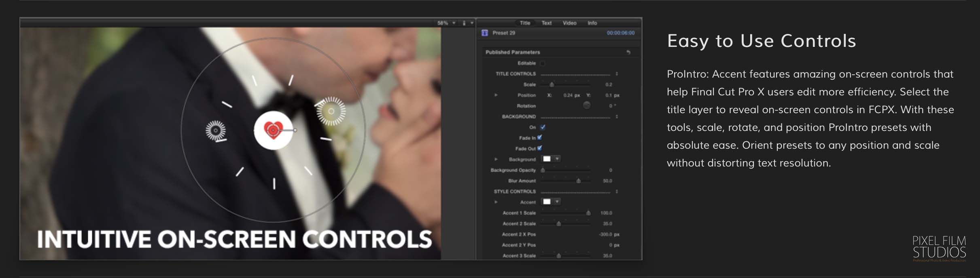Screen dimensions: 980x278
Task: Toggle the Fade Out checkbox
Action: tap(539, 148)
